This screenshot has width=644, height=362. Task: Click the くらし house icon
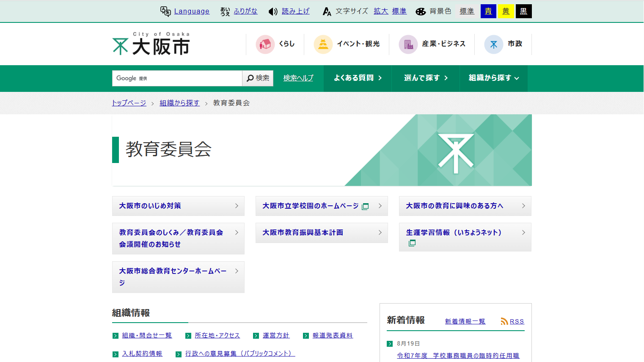pyautogui.click(x=265, y=44)
